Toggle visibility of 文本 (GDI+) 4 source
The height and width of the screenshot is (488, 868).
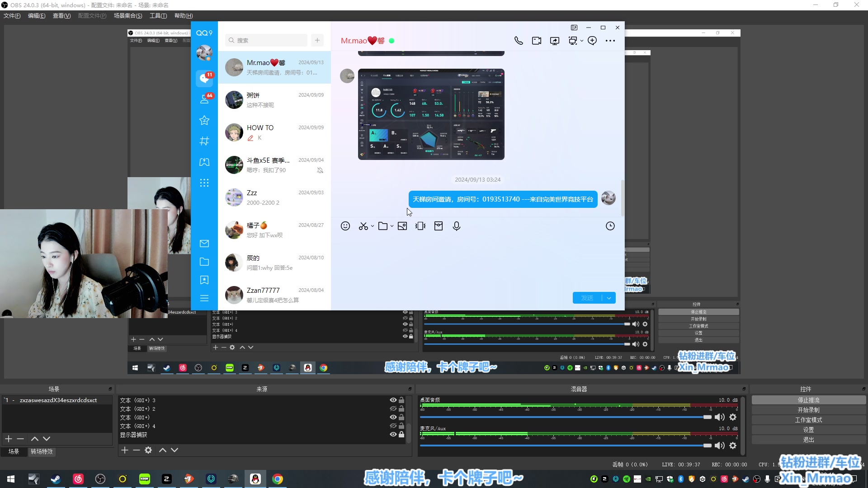pos(393,426)
